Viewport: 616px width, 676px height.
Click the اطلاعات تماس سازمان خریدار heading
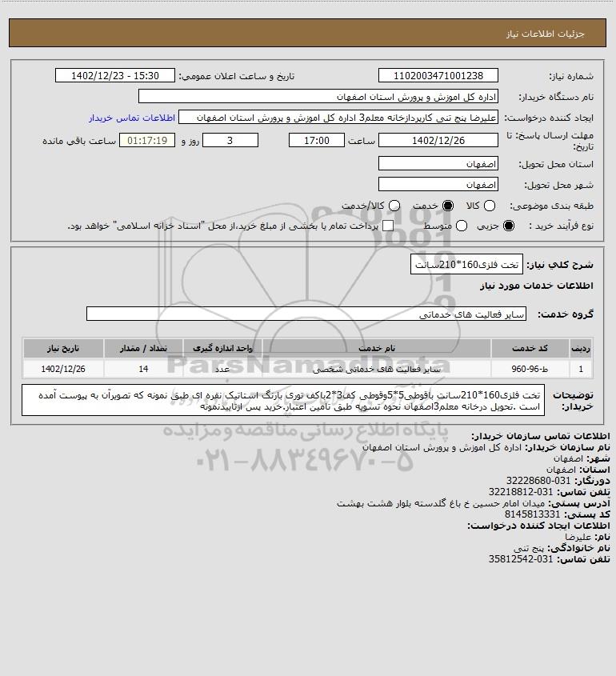click(541, 436)
